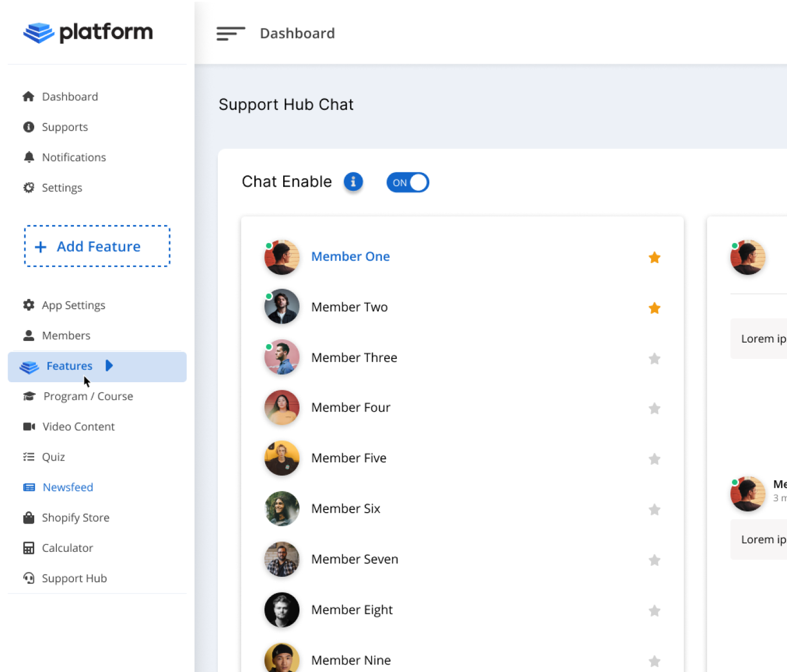The height and width of the screenshot is (672, 787).
Task: Click the Add Feature button
Action: click(97, 246)
